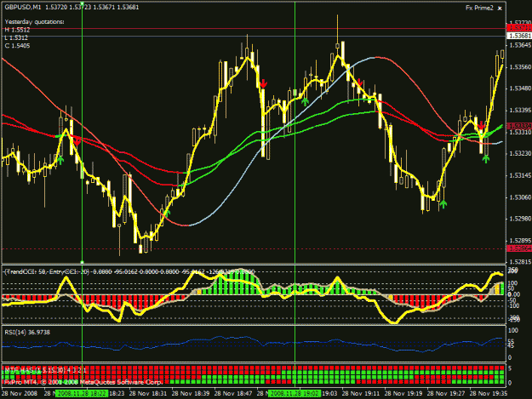Click the 1.53395 price scale label
This screenshot has height=399, width=532.
(520, 111)
